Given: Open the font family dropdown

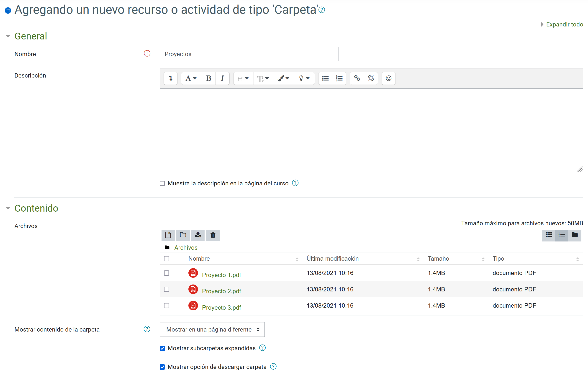Looking at the screenshot, I should click(x=243, y=78).
